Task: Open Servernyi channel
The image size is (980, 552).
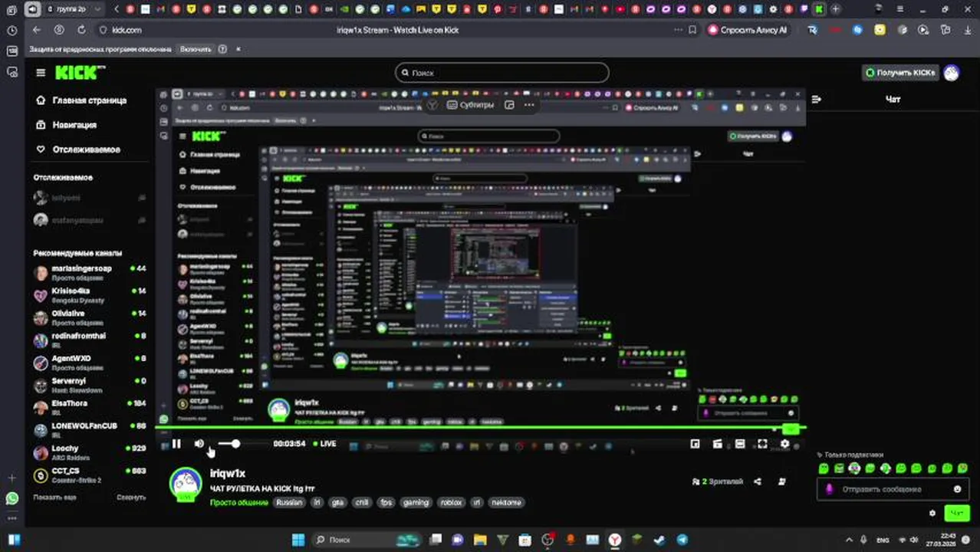Action: point(90,385)
